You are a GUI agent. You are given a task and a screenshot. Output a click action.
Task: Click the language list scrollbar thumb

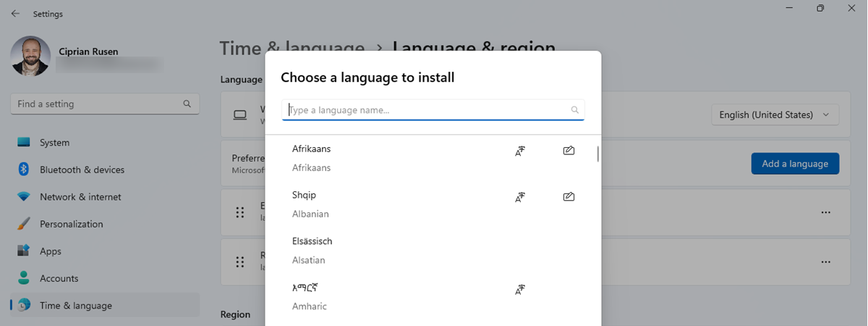click(597, 154)
